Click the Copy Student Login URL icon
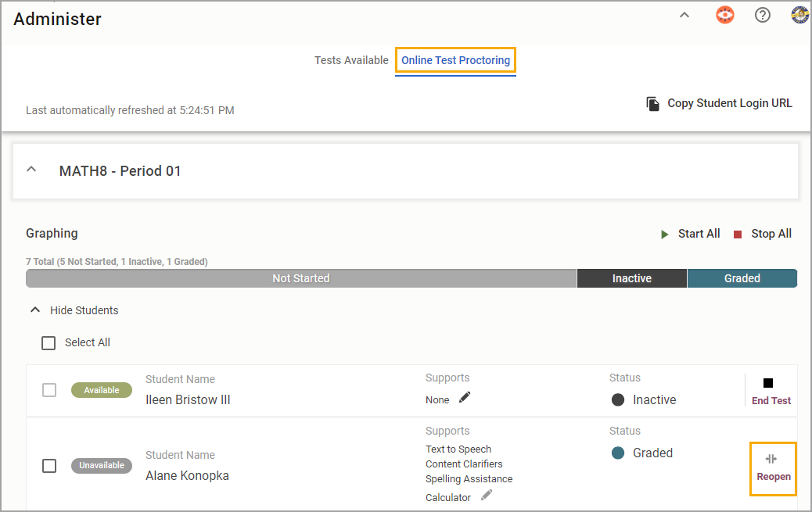Viewport: 812px width, 512px height. click(652, 103)
